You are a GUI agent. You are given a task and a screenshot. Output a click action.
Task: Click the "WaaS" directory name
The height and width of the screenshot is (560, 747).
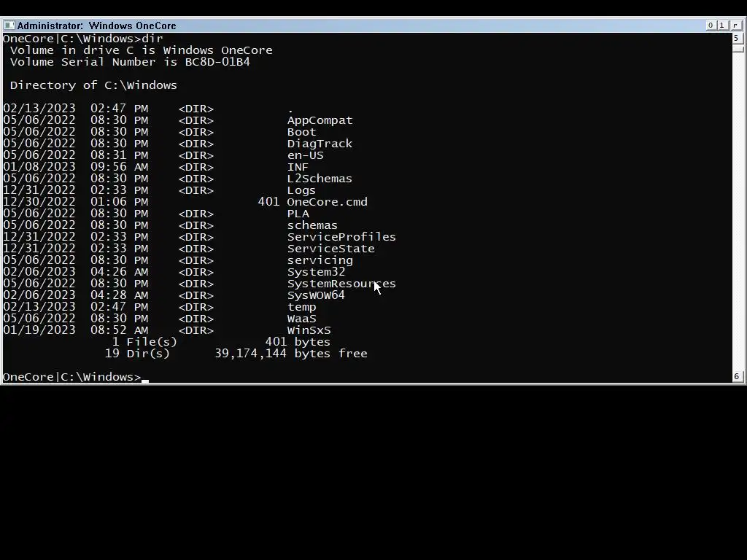click(301, 319)
